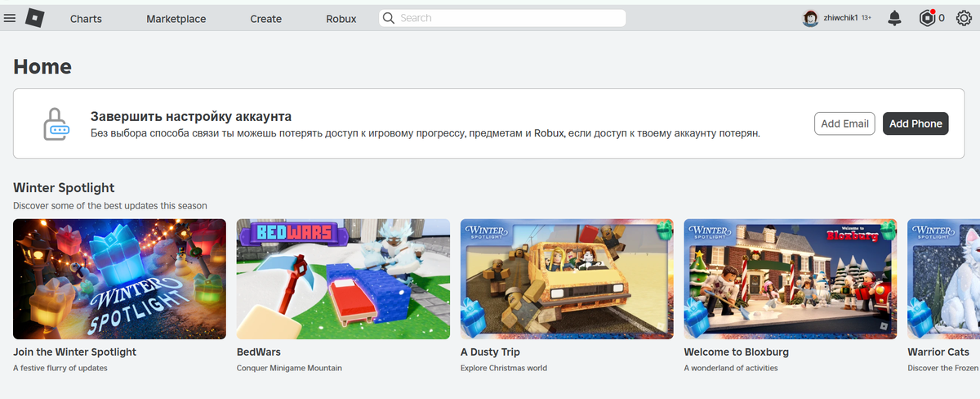
Task: Open the Robux balance icon
Action: click(x=926, y=18)
